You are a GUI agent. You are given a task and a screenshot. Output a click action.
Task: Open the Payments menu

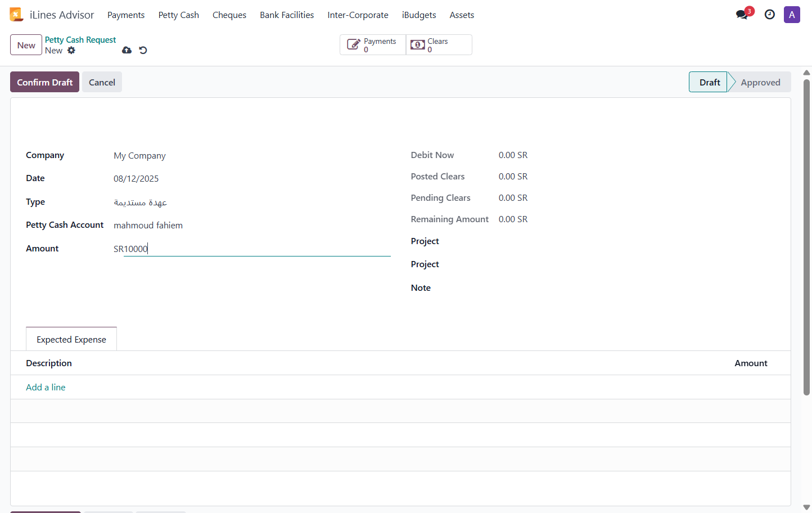tap(126, 15)
